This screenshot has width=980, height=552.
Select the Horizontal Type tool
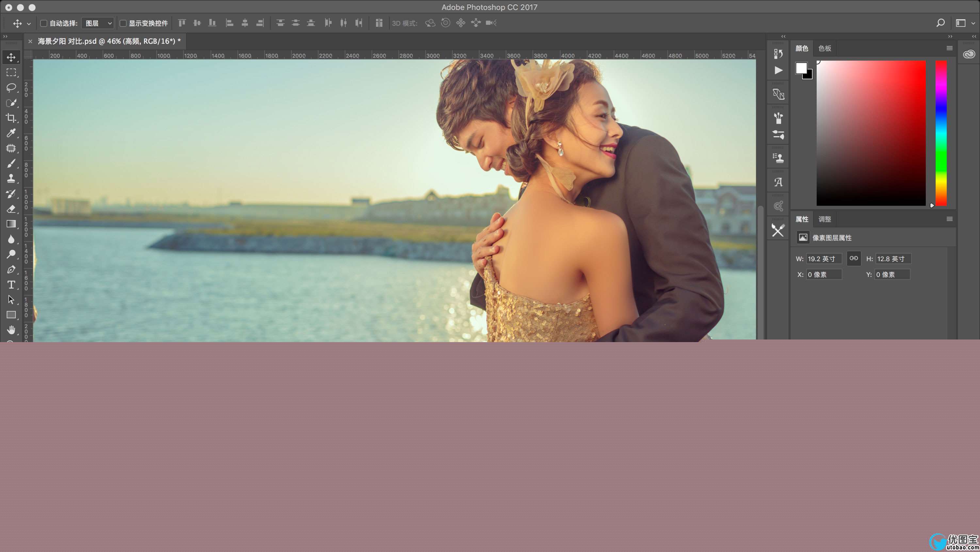click(11, 285)
